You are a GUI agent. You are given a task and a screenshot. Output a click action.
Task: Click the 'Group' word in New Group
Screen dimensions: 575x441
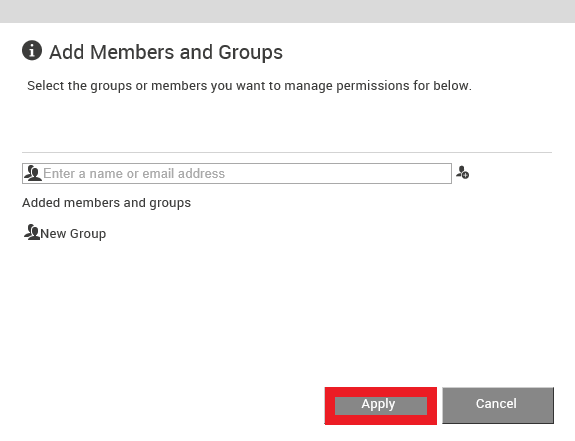coord(88,234)
